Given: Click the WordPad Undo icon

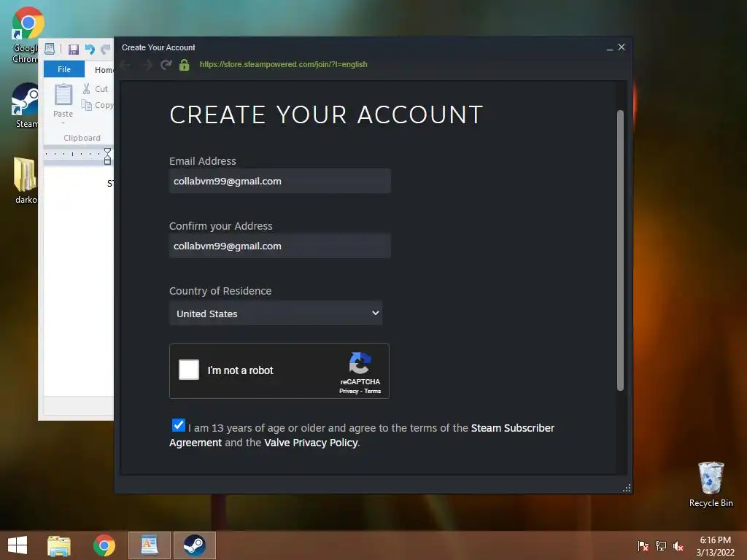Looking at the screenshot, I should point(90,49).
